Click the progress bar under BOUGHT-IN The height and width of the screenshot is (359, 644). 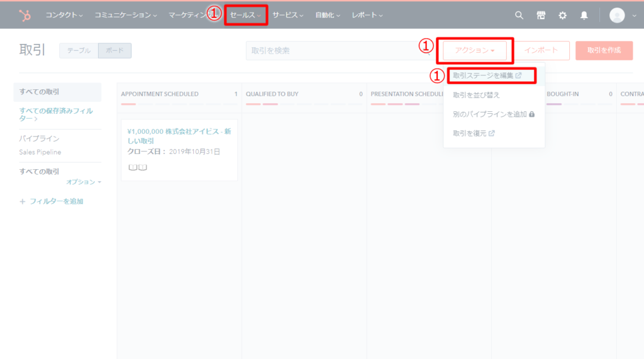point(579,104)
